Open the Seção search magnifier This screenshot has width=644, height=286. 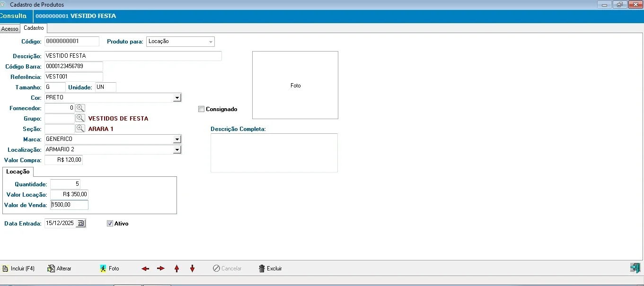pyautogui.click(x=80, y=129)
